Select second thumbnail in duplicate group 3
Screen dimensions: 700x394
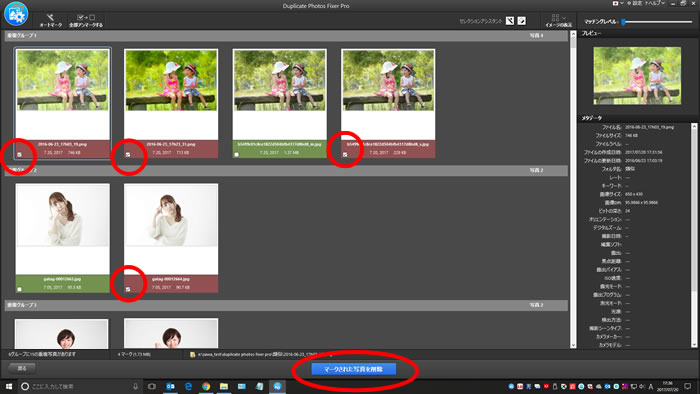point(171,334)
